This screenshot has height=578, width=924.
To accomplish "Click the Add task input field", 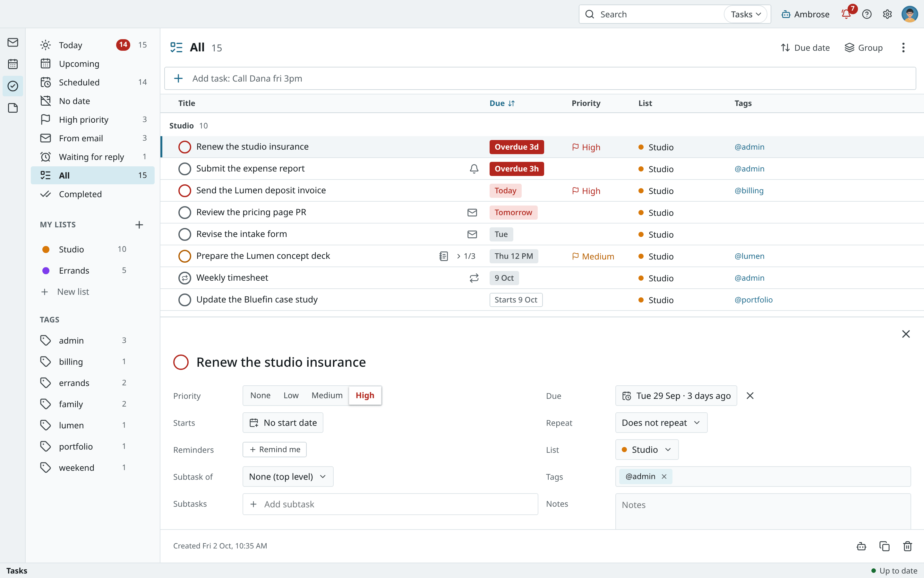I will pyautogui.click(x=540, y=78).
